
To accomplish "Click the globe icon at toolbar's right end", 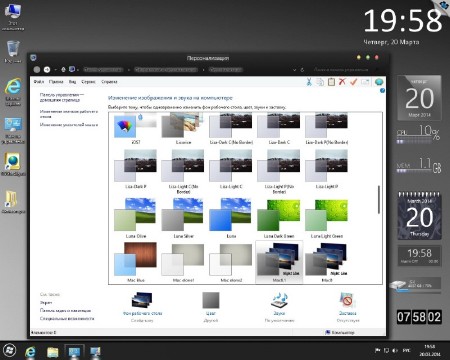I will 379,82.
